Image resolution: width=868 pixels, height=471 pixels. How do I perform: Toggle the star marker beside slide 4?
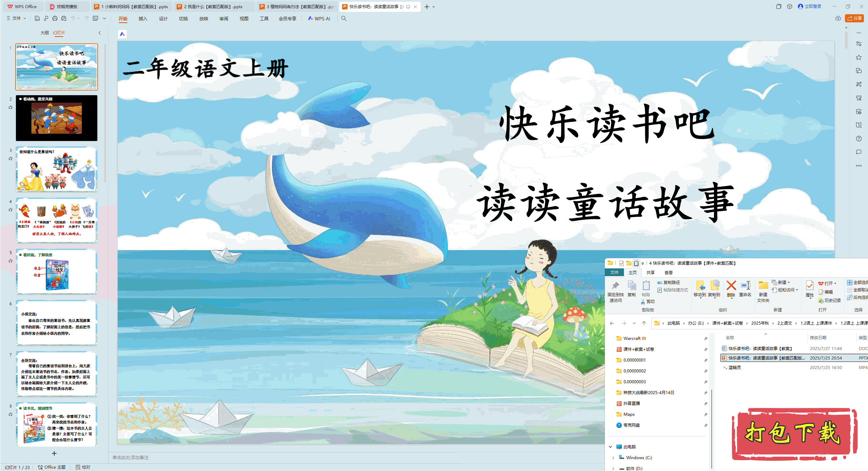point(11,210)
